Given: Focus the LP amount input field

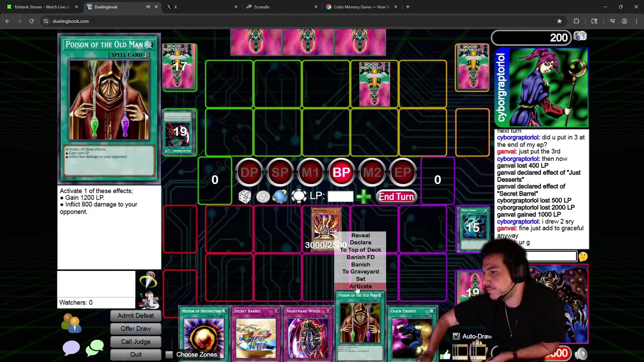Looking at the screenshot, I should click(341, 197).
